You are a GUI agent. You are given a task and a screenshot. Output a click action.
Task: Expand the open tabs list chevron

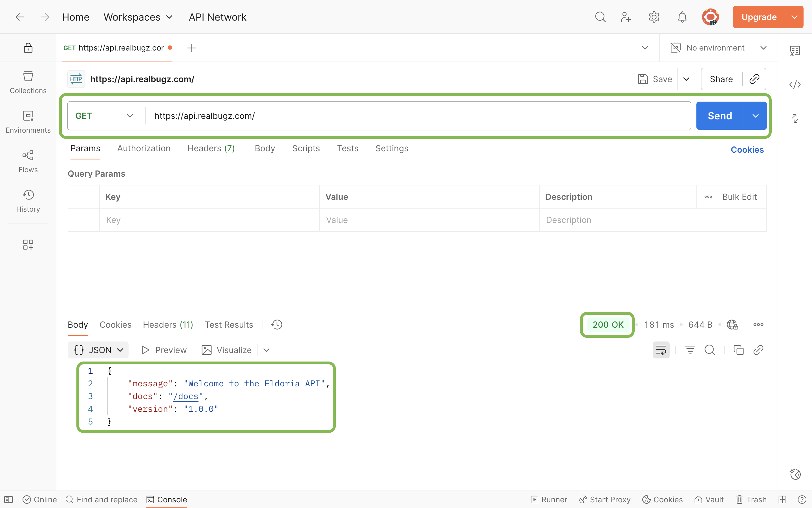point(645,48)
